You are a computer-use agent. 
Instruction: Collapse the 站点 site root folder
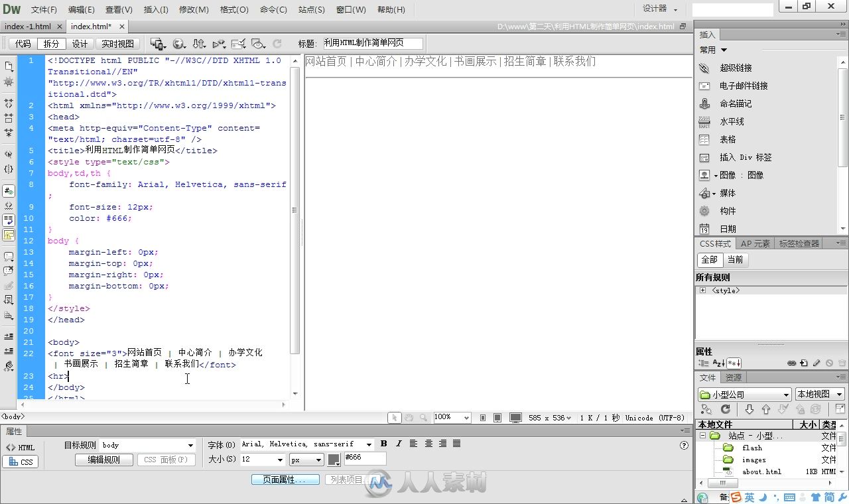(702, 436)
